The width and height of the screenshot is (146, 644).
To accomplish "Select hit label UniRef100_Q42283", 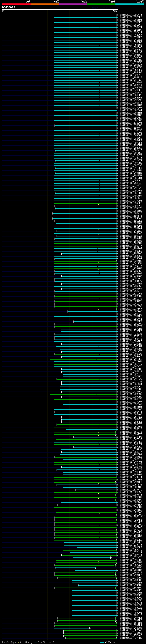I will tap(131, 628).
